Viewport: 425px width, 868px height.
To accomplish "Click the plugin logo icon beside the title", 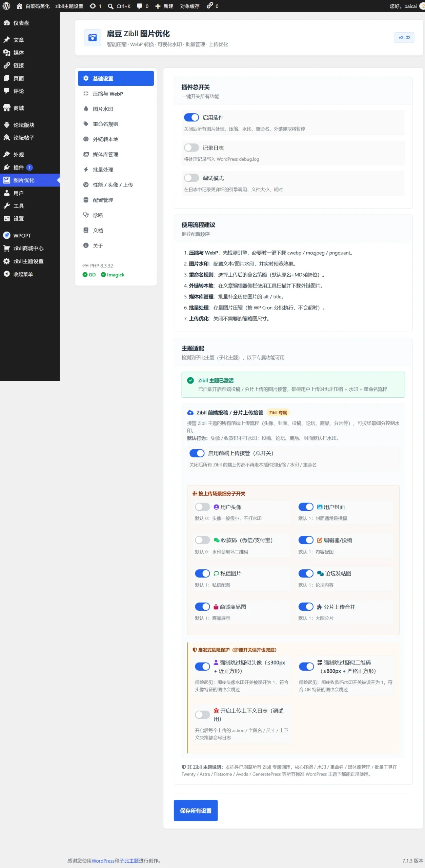I will pos(93,38).
